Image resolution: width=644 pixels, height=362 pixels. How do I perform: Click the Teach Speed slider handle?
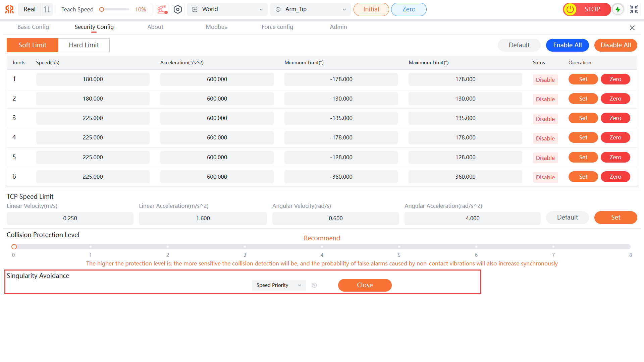[102, 9]
